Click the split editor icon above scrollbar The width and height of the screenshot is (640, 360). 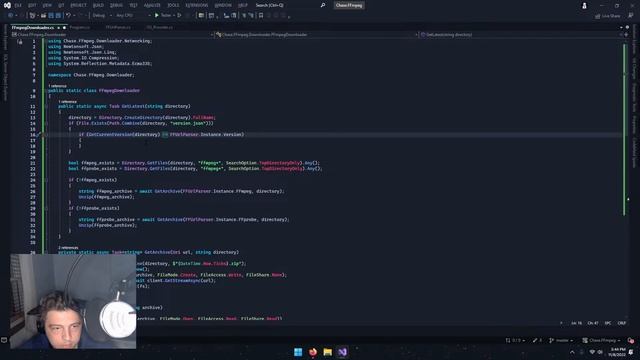(626, 35)
